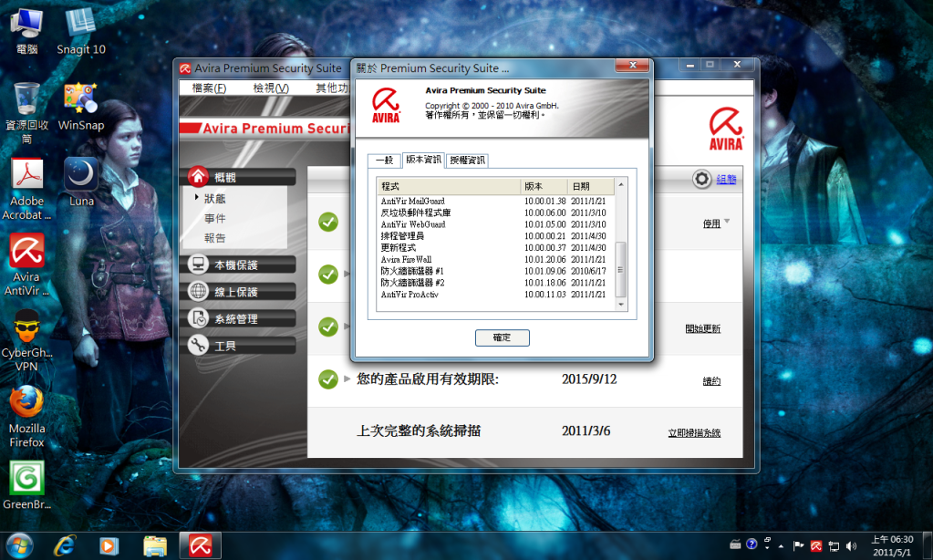Switch to the 一般 tab
This screenshot has width=933, height=560.
(x=384, y=161)
